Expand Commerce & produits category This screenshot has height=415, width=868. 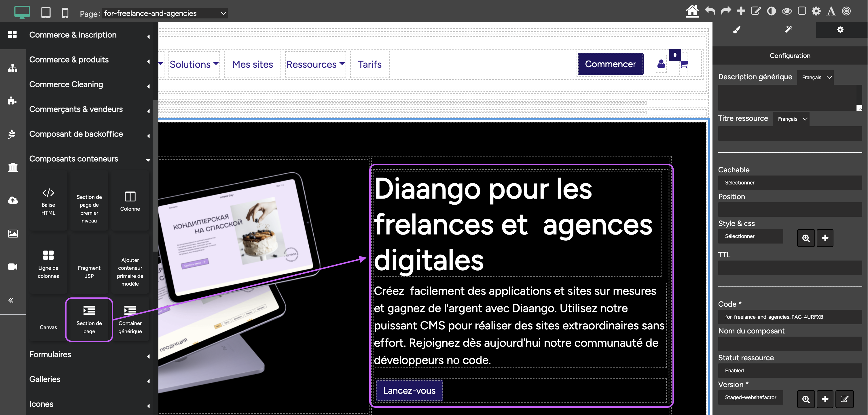click(90, 60)
